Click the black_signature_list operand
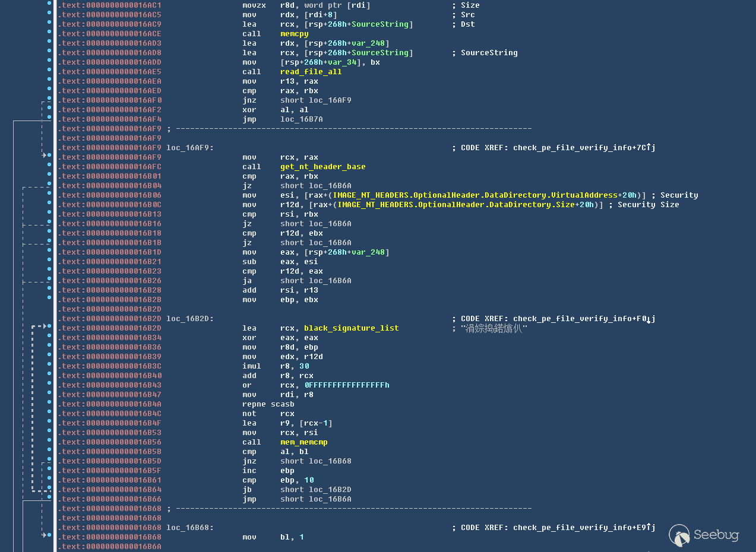The width and height of the screenshot is (756, 552). tap(351, 328)
